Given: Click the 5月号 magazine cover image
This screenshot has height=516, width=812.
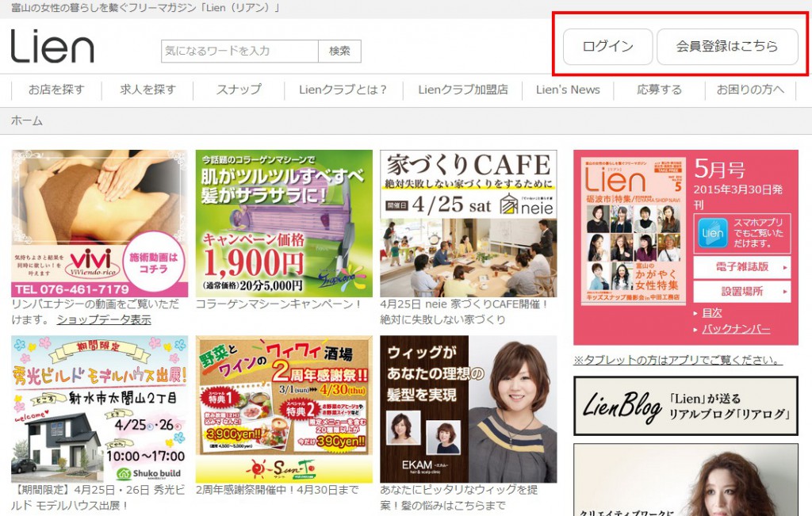Looking at the screenshot, I should point(634,231).
